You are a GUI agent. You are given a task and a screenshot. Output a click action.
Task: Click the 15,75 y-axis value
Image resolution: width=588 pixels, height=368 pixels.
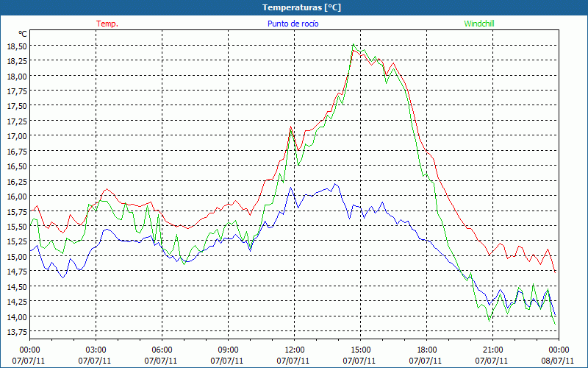17,211
